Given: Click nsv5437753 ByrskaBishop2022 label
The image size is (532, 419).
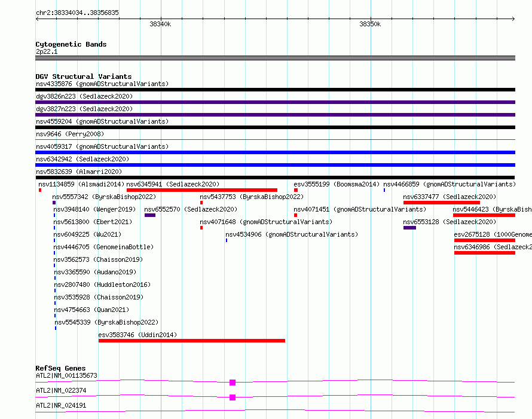Looking at the screenshot, I should [x=252, y=197].
